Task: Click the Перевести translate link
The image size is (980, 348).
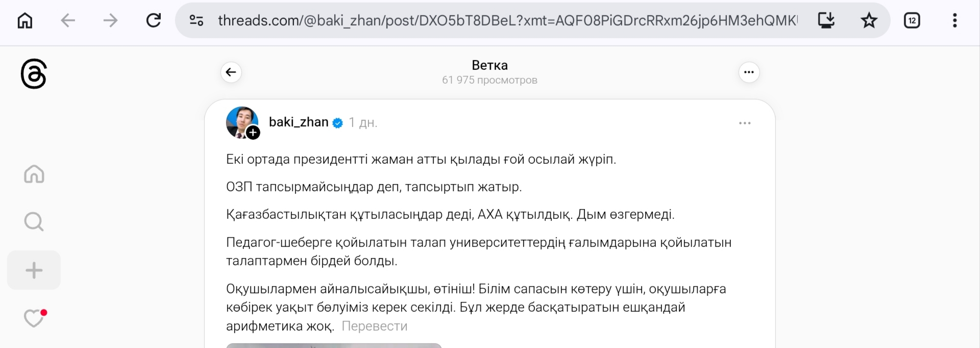Action: (x=374, y=326)
